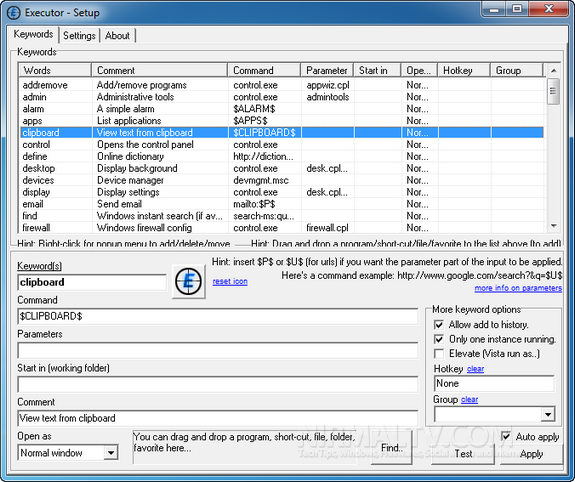Select the addremove keyword row
The image size is (575, 482).
pos(282,85)
